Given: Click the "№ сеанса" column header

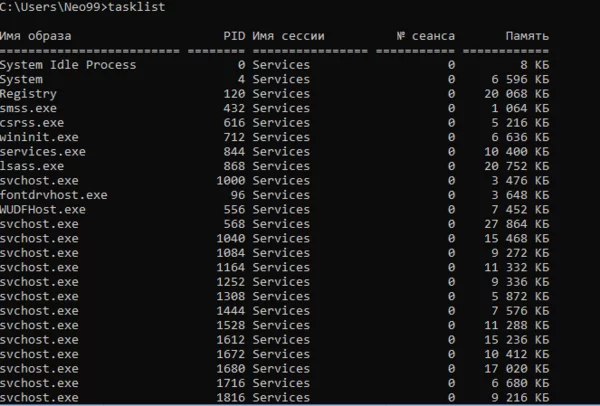Looking at the screenshot, I should [425, 36].
